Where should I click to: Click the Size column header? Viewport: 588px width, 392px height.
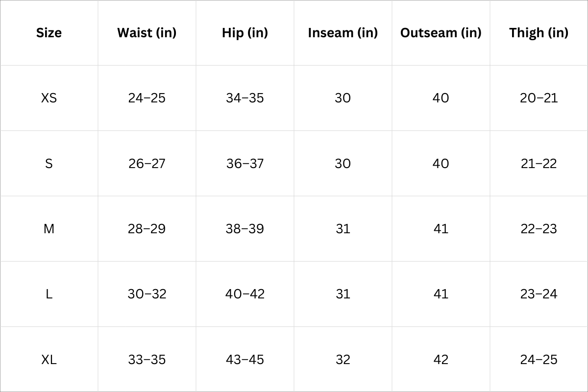[49, 33]
